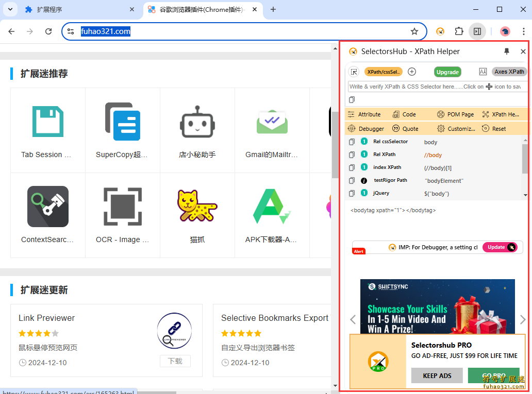Open the Shiftsync ad banner
Screen dimensions: 532x394
tap(437, 306)
